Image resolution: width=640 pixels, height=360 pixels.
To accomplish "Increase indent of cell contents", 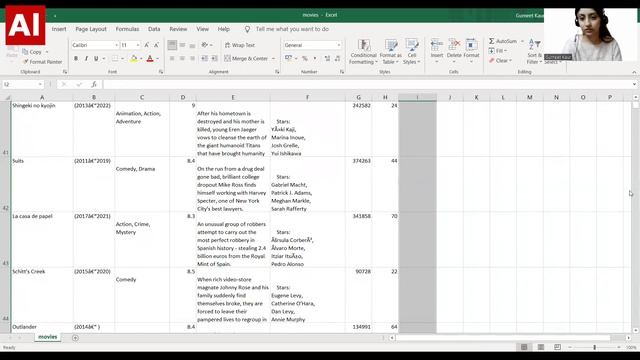I will pos(214,59).
